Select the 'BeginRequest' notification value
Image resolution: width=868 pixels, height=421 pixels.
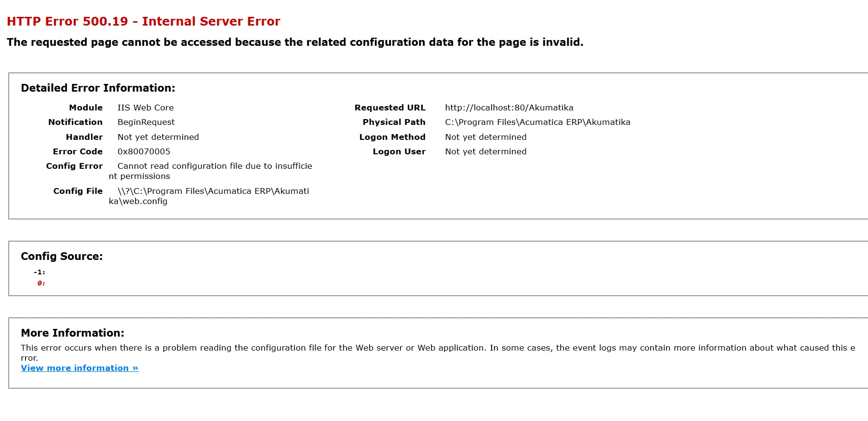pos(146,122)
